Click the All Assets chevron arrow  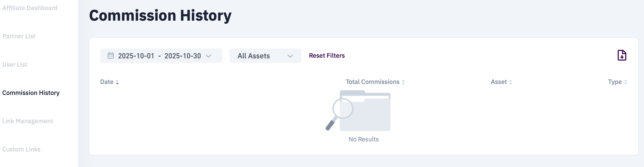[290, 56]
